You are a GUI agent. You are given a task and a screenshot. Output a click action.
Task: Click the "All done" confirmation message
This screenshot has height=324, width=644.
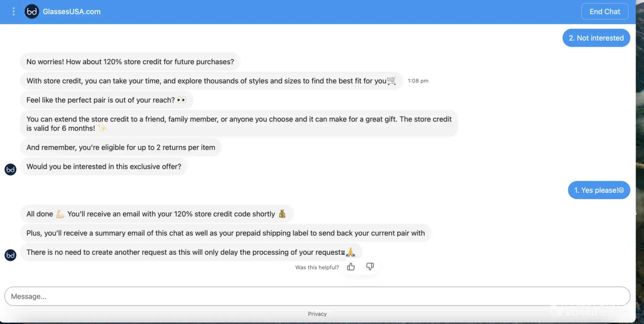click(156, 214)
